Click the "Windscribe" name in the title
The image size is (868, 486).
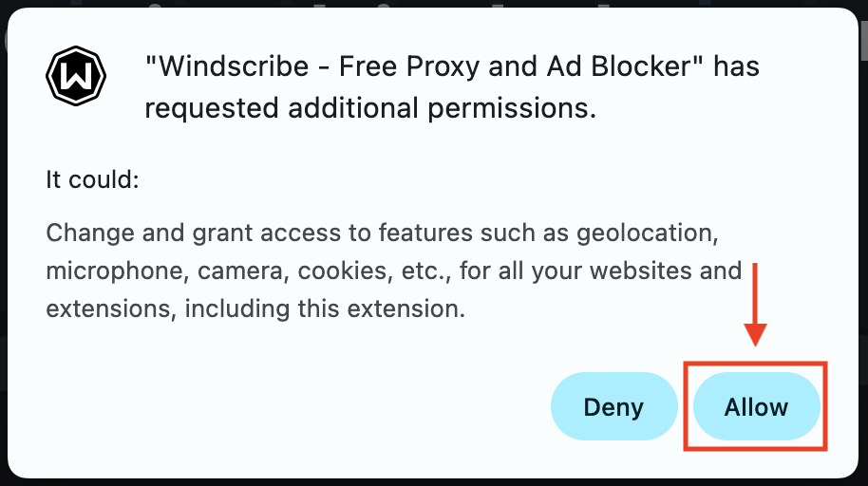click(x=222, y=67)
